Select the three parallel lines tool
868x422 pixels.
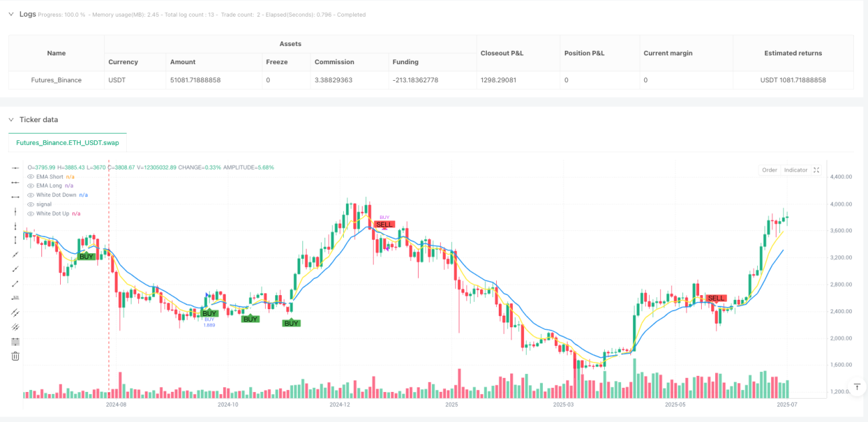16,327
